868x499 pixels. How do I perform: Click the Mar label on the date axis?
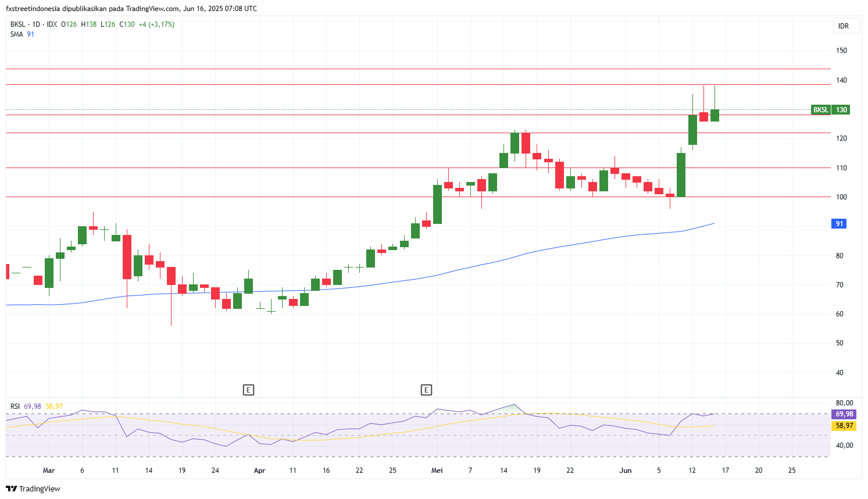pos(49,471)
